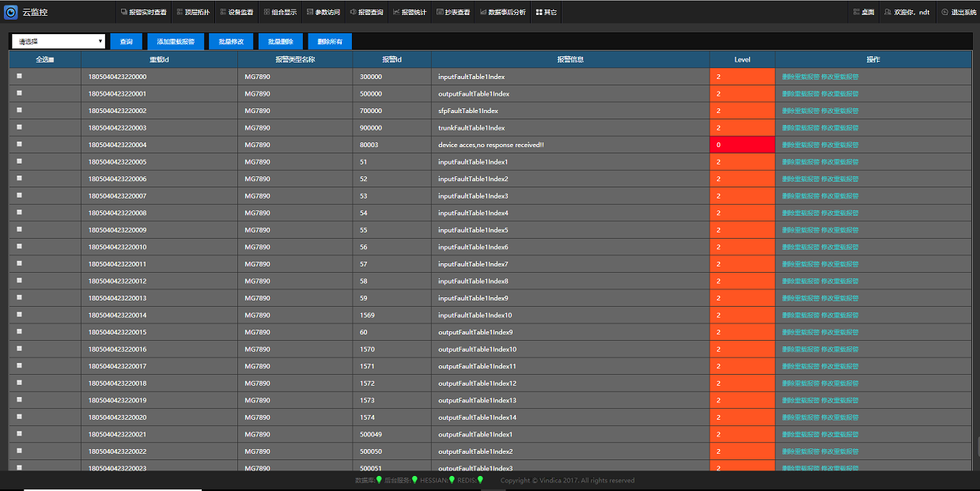Open the 参数访问 menu
Viewport: 980px width, 491px height.
pos(323,12)
